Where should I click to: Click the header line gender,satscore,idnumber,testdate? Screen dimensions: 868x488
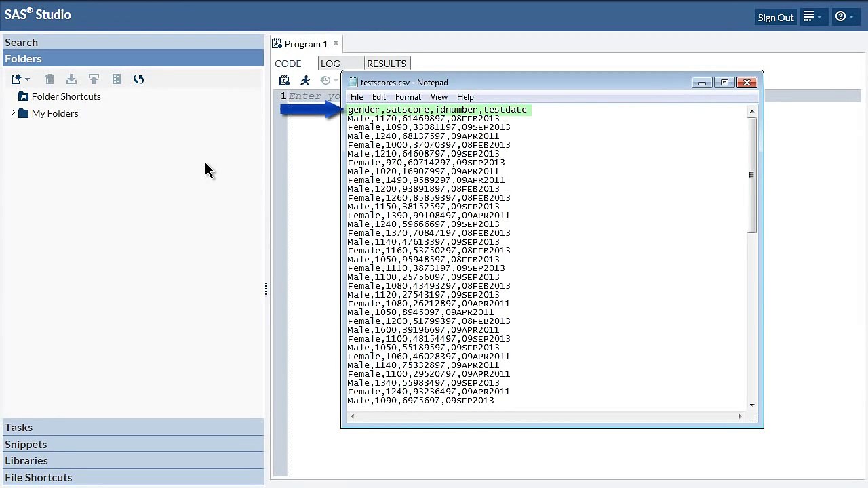coord(437,109)
